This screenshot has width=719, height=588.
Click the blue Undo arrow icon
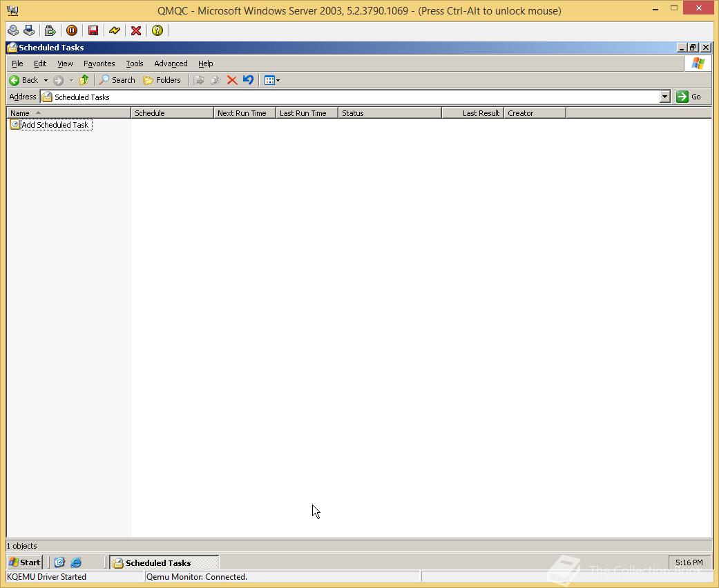(248, 80)
